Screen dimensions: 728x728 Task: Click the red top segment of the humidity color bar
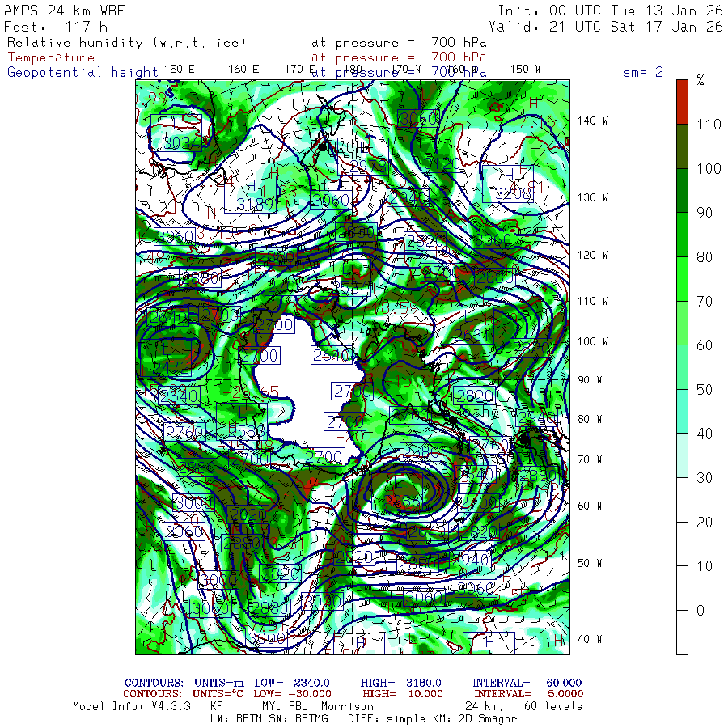point(682,101)
